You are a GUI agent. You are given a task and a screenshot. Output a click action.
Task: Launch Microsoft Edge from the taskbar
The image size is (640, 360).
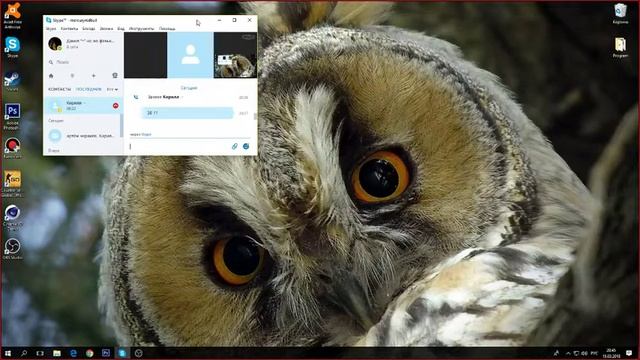[x=73, y=353]
